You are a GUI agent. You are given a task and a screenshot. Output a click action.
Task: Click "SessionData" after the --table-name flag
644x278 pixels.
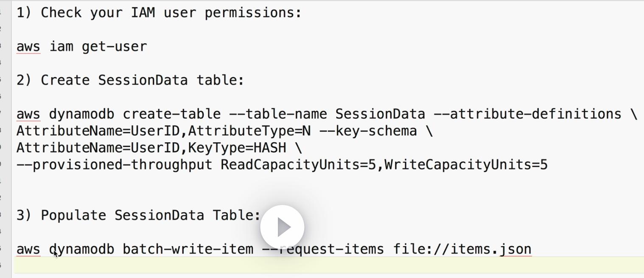pyautogui.click(x=380, y=114)
